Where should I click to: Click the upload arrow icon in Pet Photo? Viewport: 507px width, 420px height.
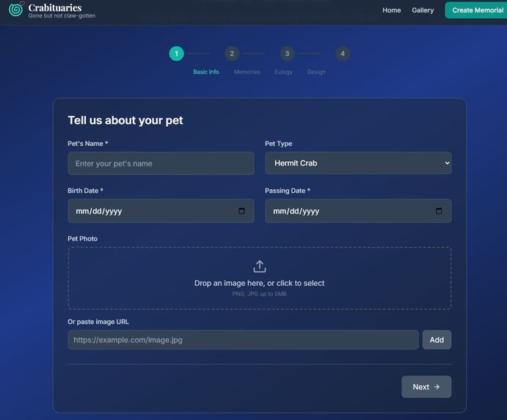tap(259, 267)
